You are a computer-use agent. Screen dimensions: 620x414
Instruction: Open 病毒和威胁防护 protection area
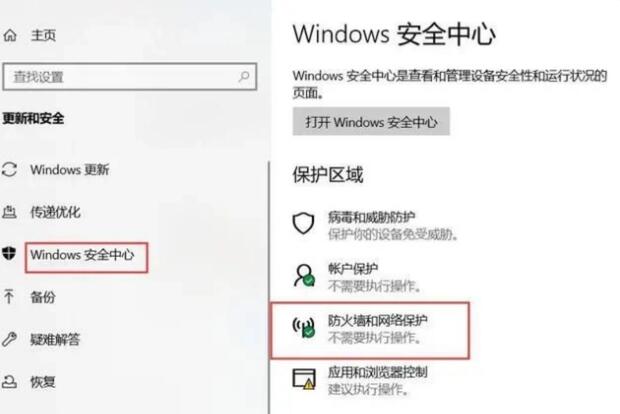[376, 225]
